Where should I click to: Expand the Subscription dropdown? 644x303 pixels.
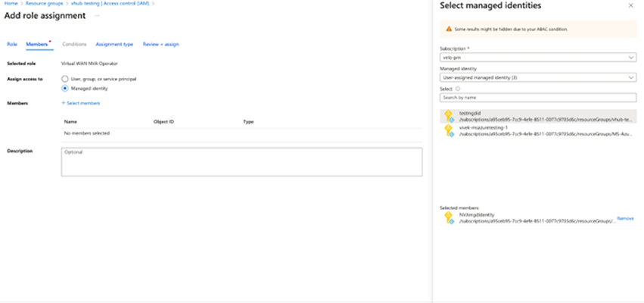tap(537, 58)
